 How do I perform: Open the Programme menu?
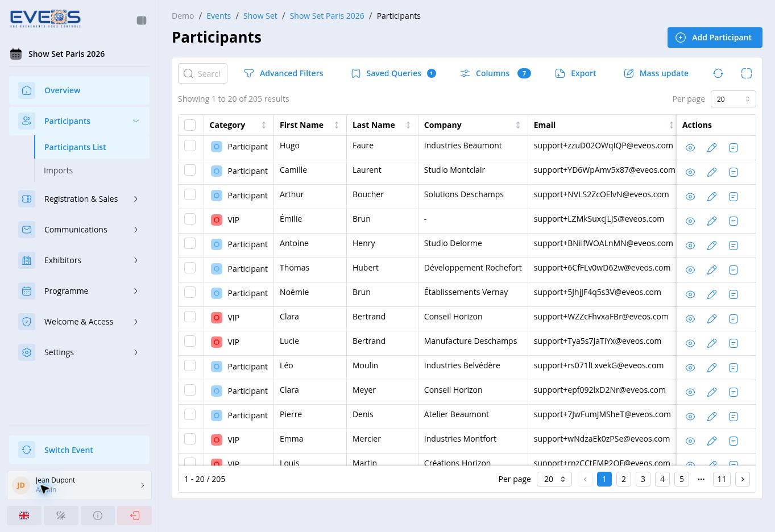coord(79,291)
